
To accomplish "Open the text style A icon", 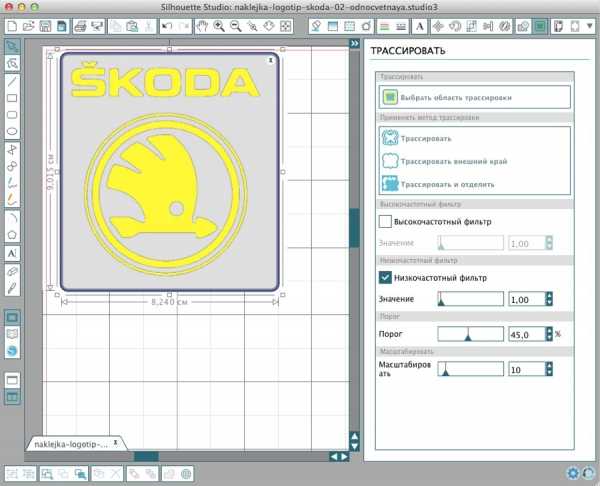I will (x=420, y=26).
